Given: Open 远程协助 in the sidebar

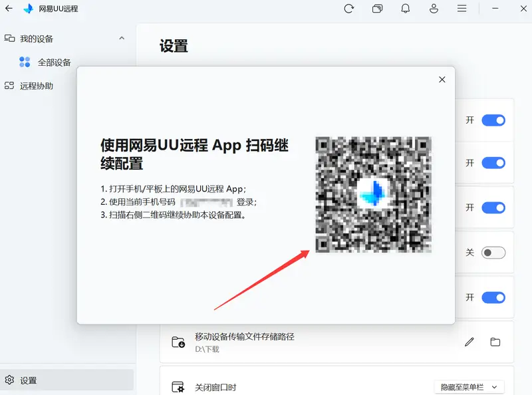Looking at the screenshot, I should (37, 86).
